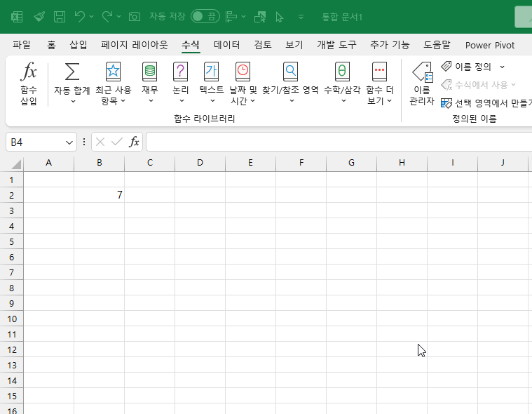
Task: Switch to the 보기 tab
Action: click(294, 45)
